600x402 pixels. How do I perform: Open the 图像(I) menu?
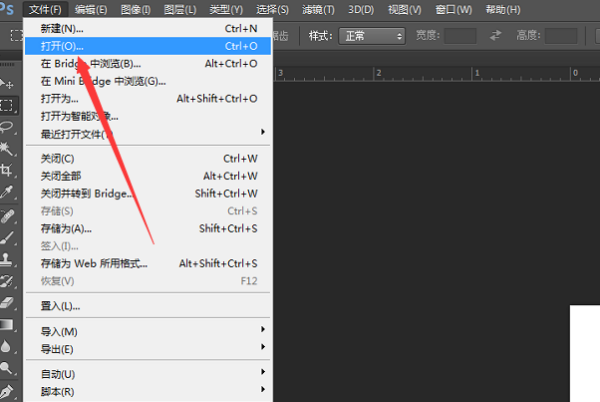tap(135, 9)
